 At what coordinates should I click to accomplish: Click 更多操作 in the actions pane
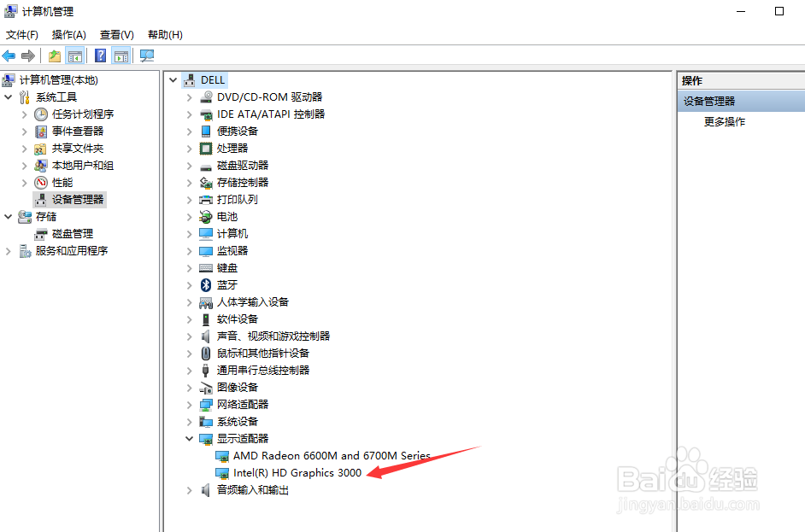point(725,121)
